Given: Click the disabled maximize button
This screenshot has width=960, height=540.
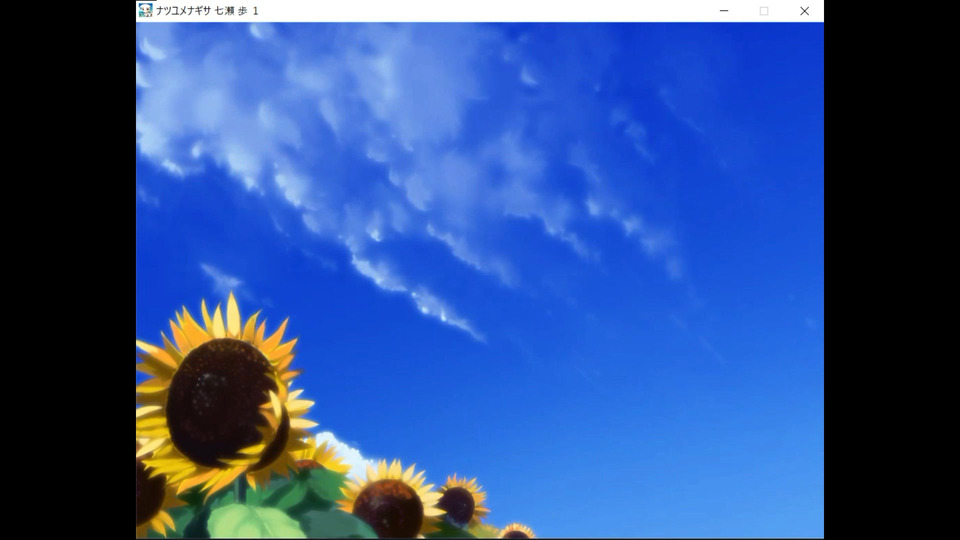Looking at the screenshot, I should (763, 11).
